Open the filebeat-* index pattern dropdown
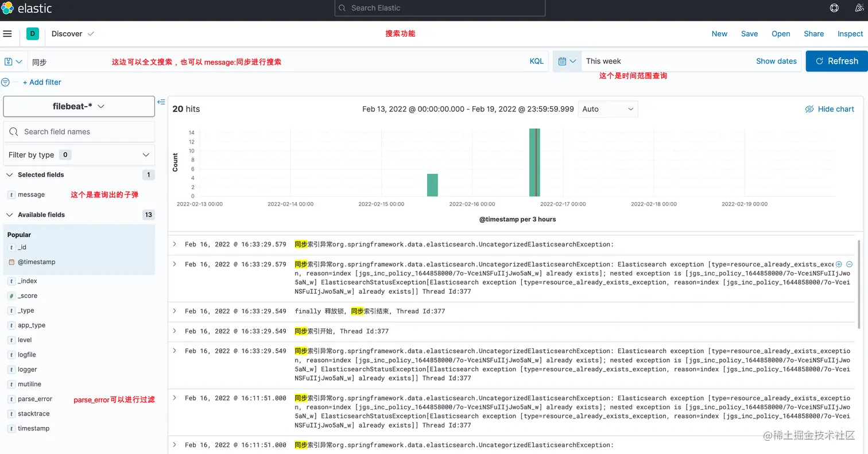This screenshot has height=454, width=868. (79, 106)
